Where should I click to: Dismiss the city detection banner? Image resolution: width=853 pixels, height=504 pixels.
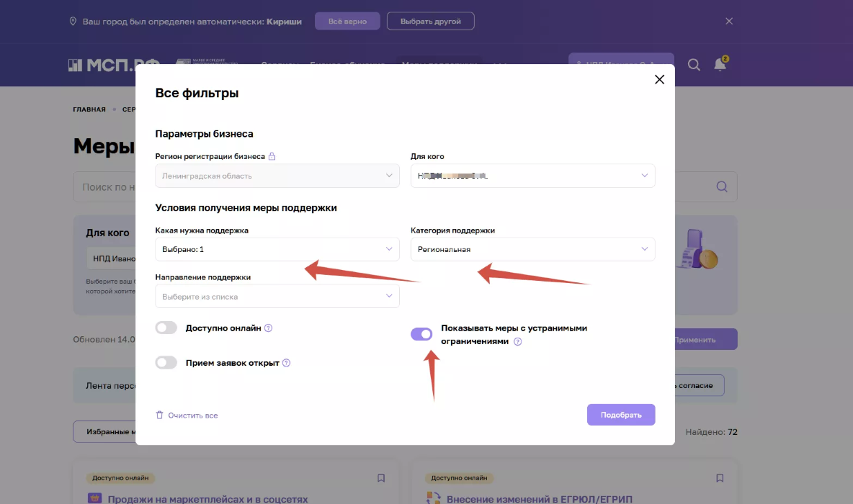click(x=729, y=22)
